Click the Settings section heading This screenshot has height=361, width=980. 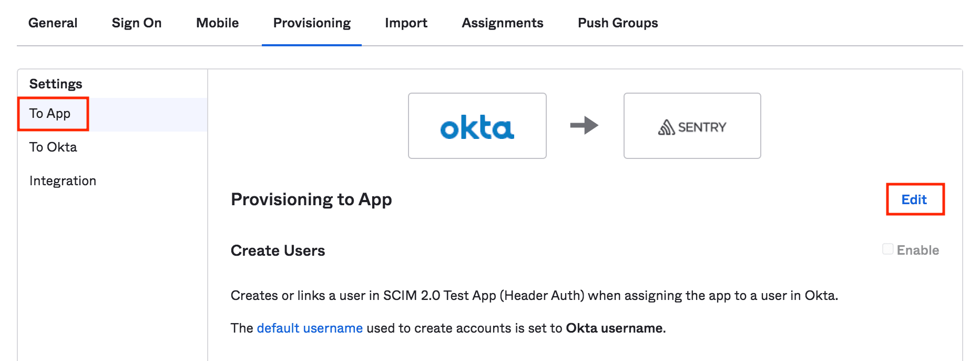(55, 83)
